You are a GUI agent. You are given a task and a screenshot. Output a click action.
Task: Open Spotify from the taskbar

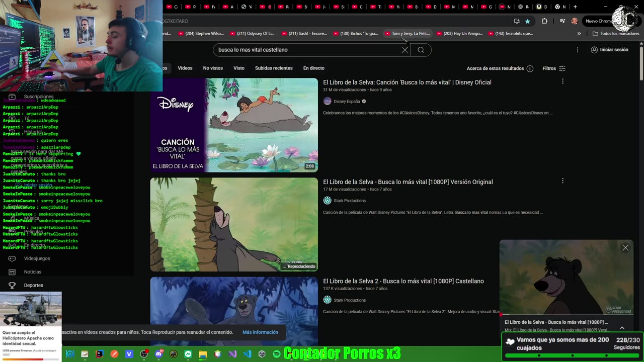pyautogui.click(x=277, y=354)
